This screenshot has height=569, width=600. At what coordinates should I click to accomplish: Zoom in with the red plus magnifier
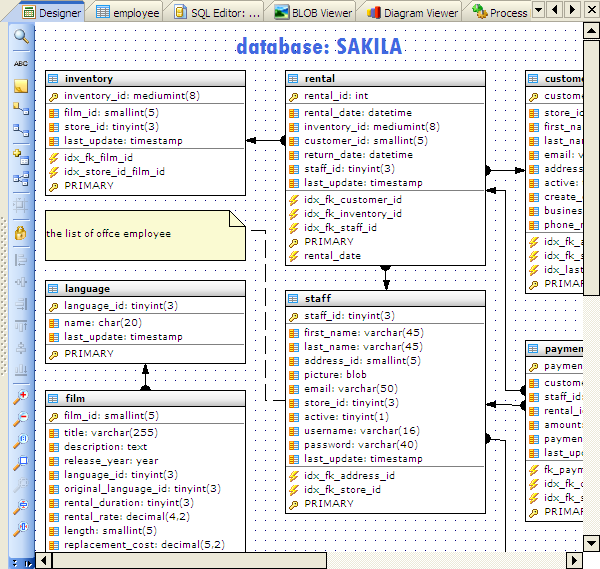pos(21,397)
